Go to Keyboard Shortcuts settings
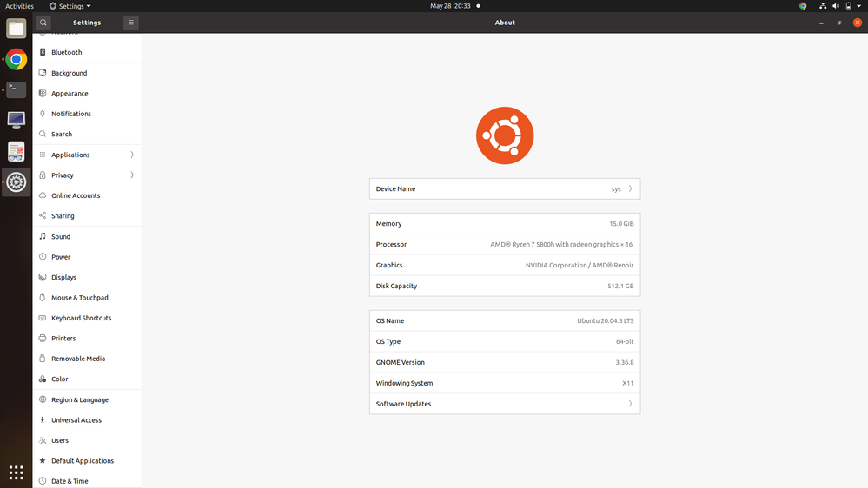868x488 pixels. [x=81, y=318]
